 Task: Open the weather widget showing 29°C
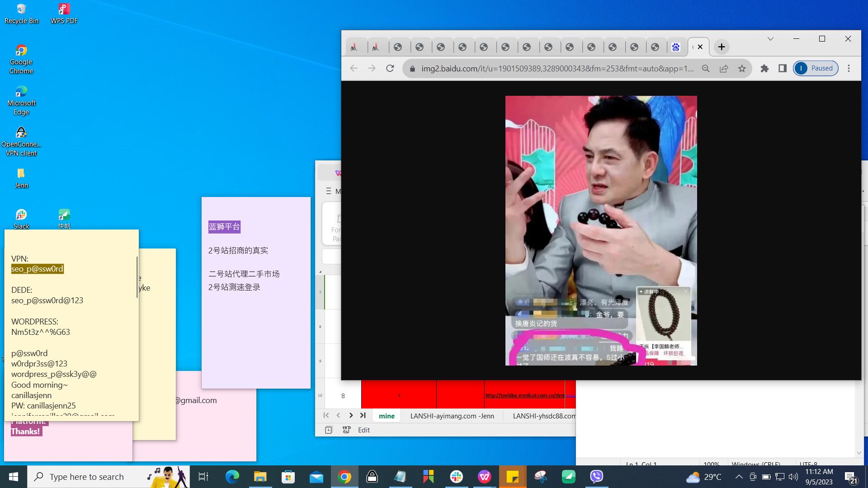tap(703, 477)
